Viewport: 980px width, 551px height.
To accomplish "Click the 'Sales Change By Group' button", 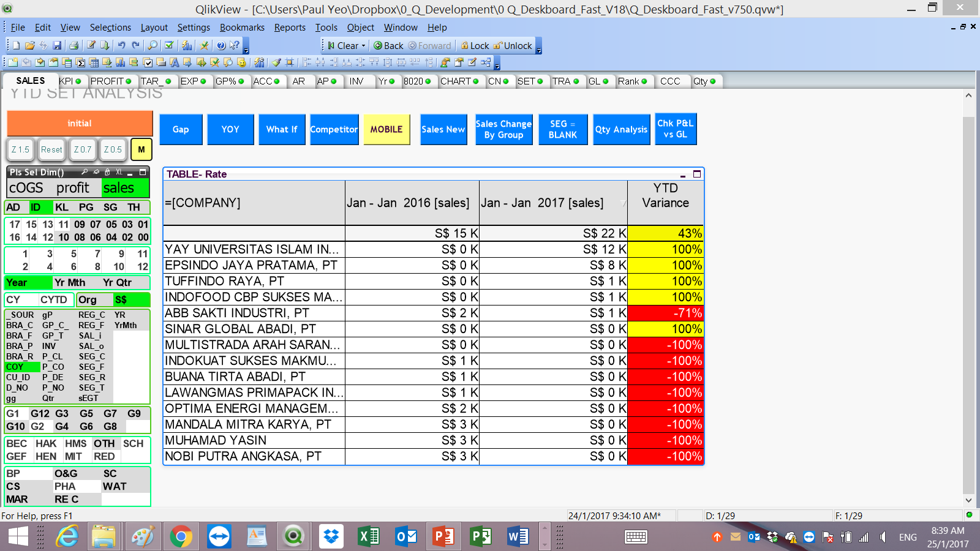I will 504,129.
